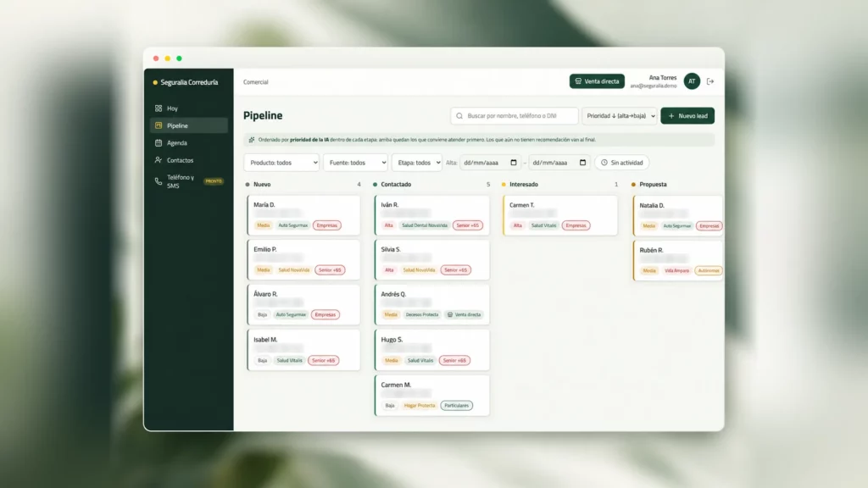The image size is (868, 488).
Task: Open the start date calendar picker icon
Action: [513, 163]
